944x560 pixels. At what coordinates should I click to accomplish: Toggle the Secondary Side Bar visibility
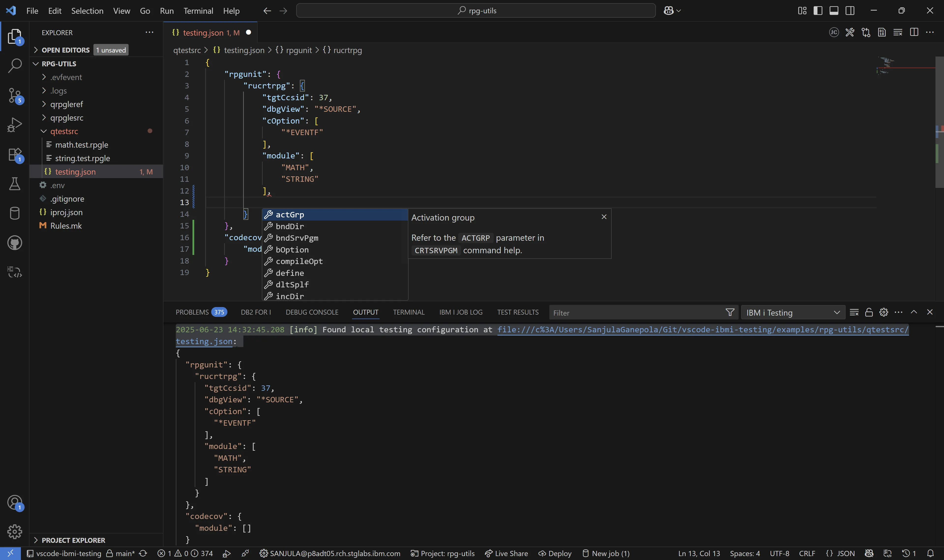click(850, 11)
